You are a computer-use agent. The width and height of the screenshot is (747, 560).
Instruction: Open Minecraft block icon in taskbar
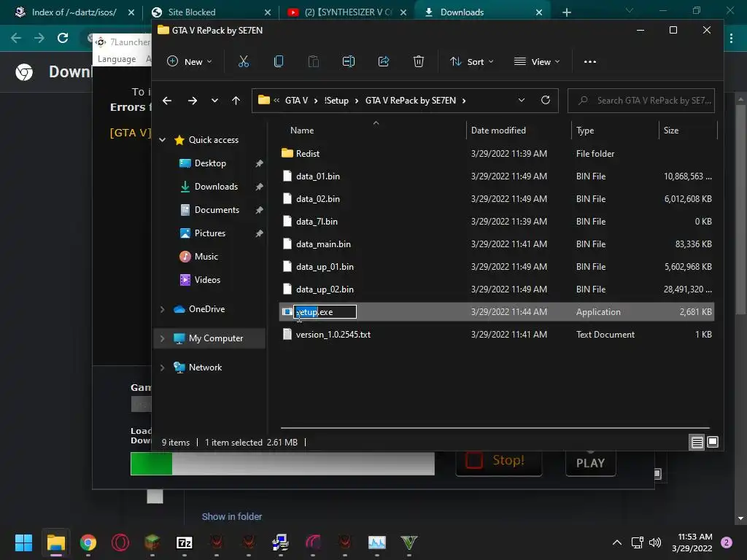point(152,542)
